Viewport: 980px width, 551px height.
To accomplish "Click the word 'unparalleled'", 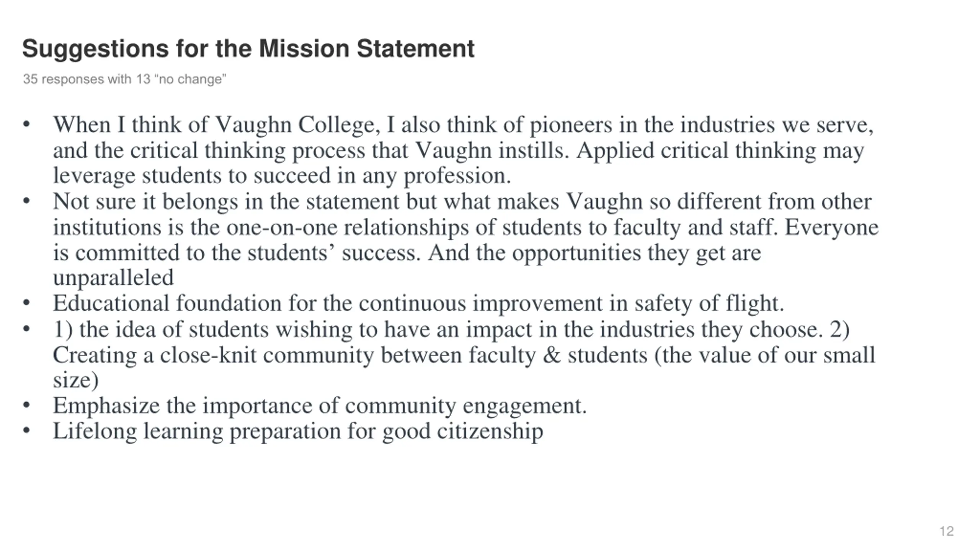I will pyautogui.click(x=113, y=277).
